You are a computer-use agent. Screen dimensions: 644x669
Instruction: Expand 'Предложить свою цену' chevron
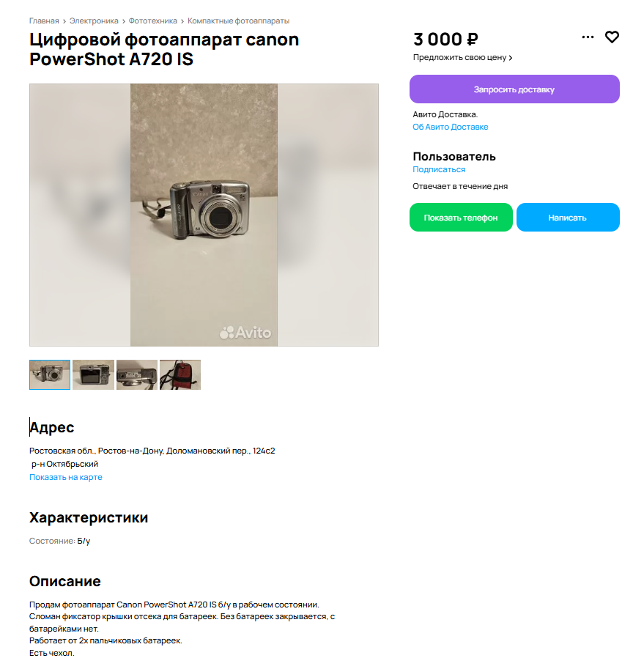point(511,58)
